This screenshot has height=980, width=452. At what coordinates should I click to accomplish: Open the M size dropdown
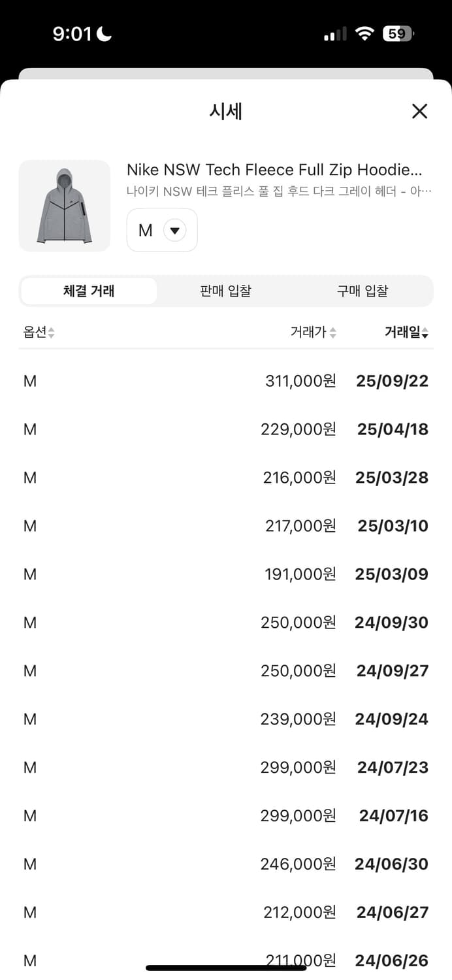(x=162, y=230)
